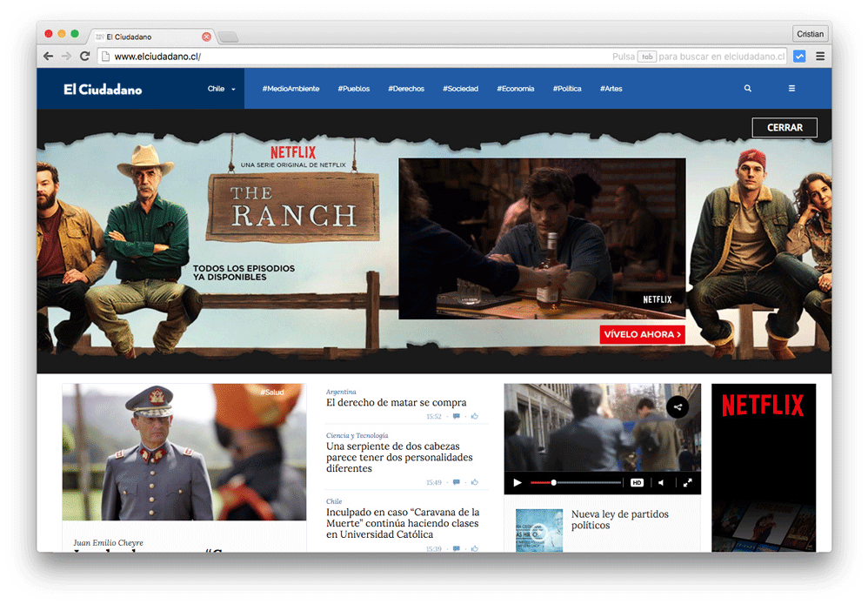Screen dimensions: 868x604
Task: Select the El Ciudadano tab
Action: point(150,37)
